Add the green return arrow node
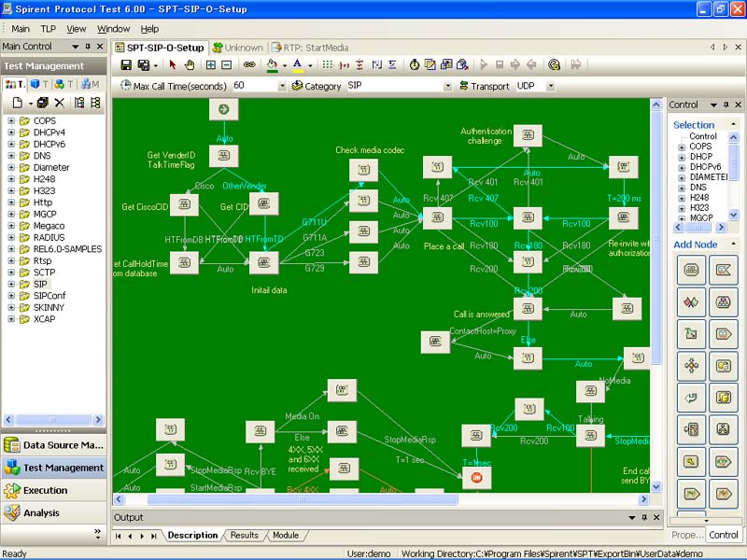The image size is (747, 560). coord(691,398)
